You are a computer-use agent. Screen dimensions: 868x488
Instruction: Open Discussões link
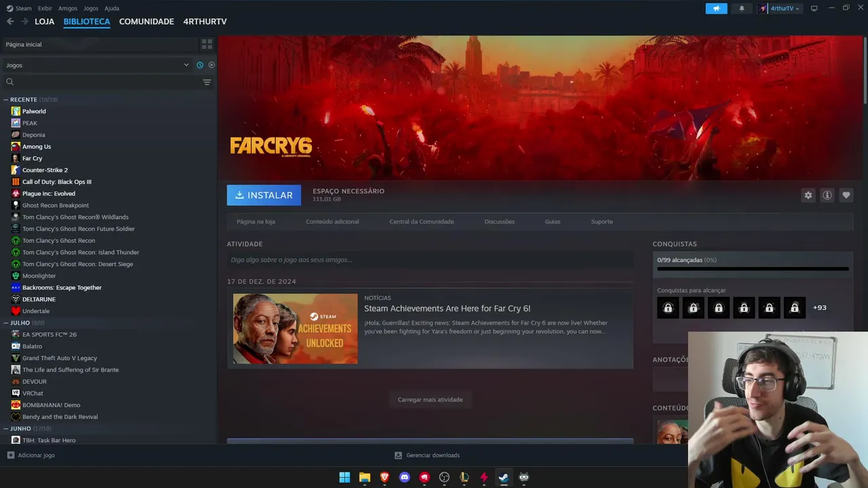500,222
